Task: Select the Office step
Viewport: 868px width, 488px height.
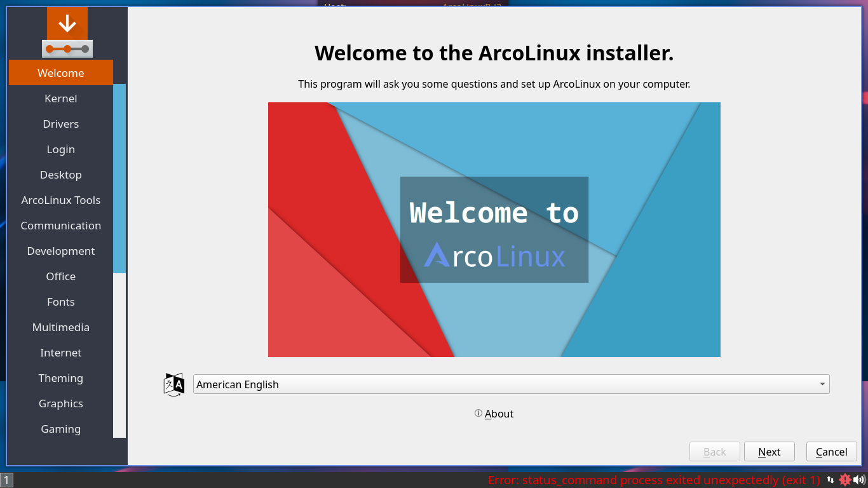Action: [61, 276]
